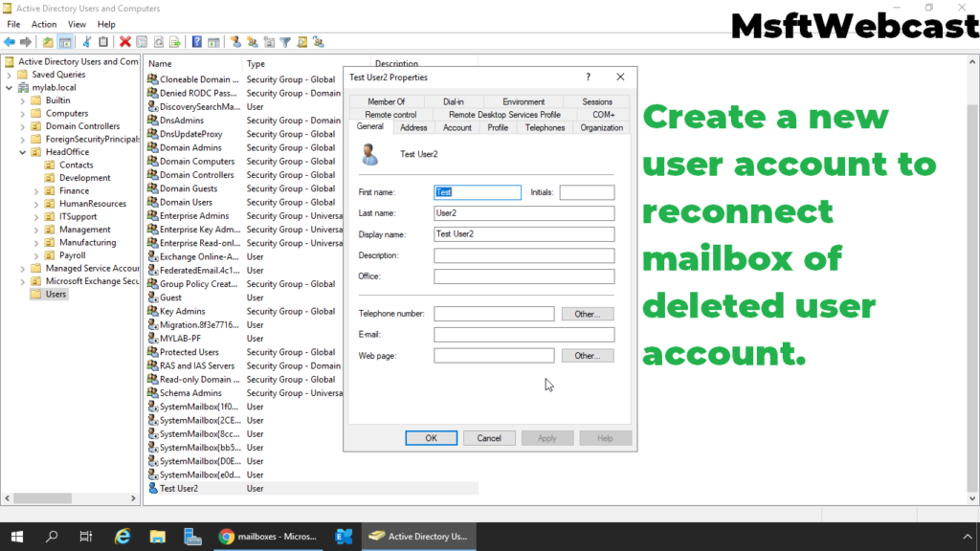Create a new organizational unit icon
The height and width of the screenshot is (551, 980).
(269, 42)
